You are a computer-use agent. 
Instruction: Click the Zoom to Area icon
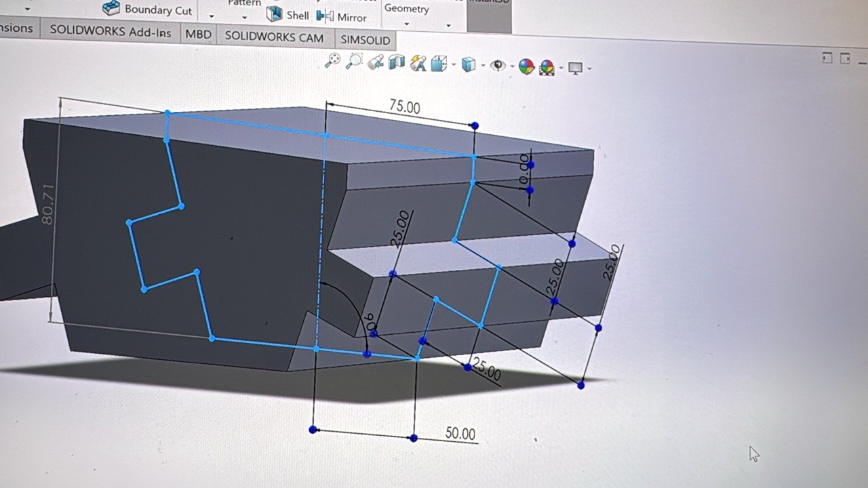354,62
